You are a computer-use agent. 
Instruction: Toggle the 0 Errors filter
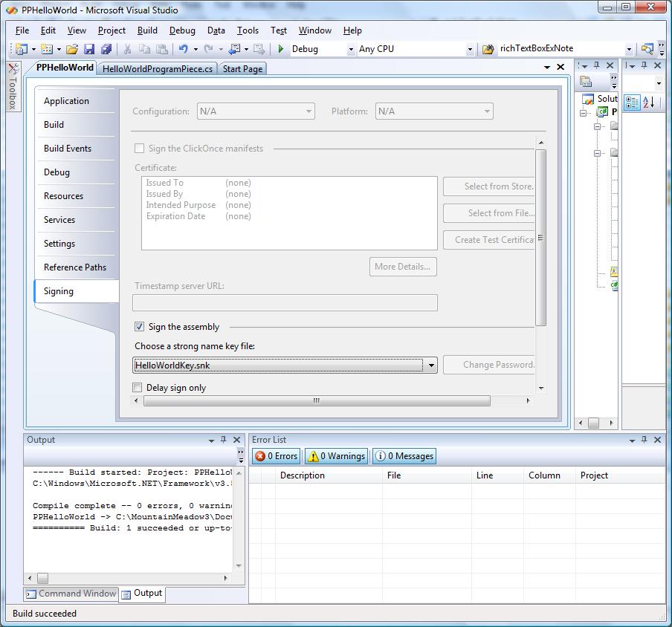coord(277,456)
